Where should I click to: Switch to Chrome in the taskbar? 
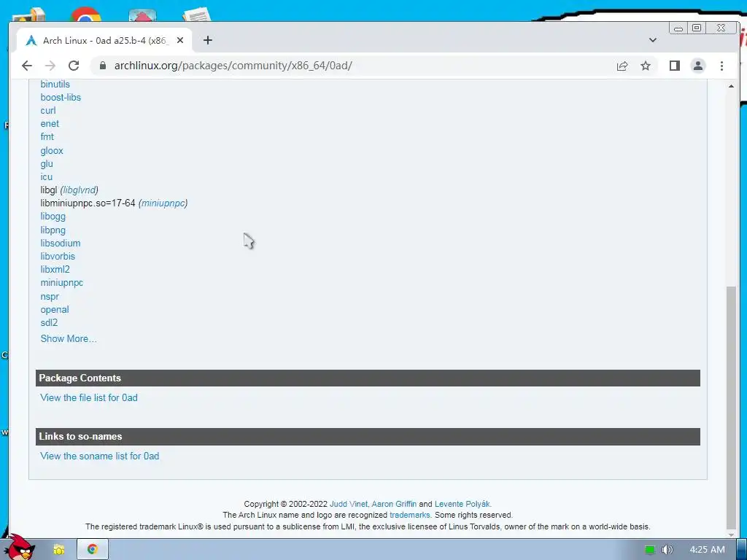pyautogui.click(x=93, y=549)
